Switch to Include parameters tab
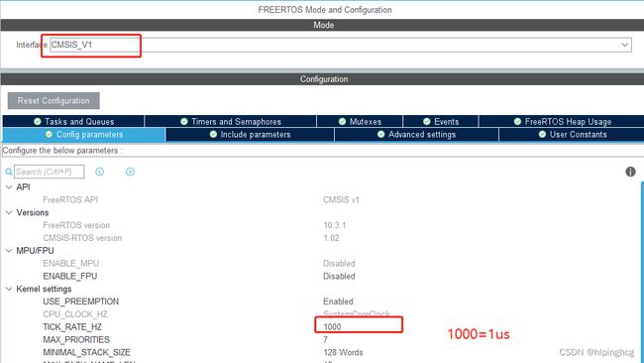 (250, 135)
